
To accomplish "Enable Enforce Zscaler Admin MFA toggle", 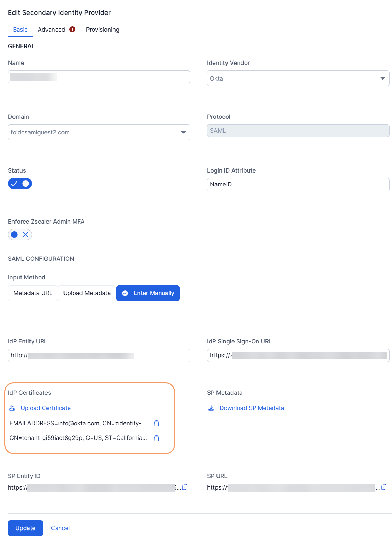I will coord(20,235).
